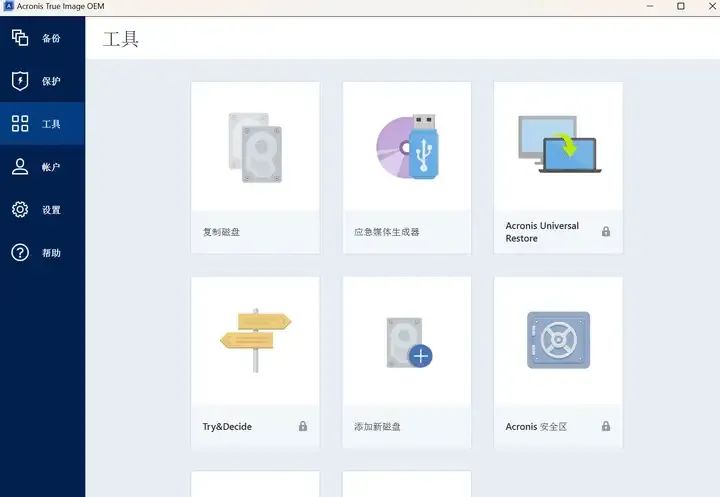The image size is (720, 497).
Task: Open 帮助 menu label
Action: click(x=51, y=253)
